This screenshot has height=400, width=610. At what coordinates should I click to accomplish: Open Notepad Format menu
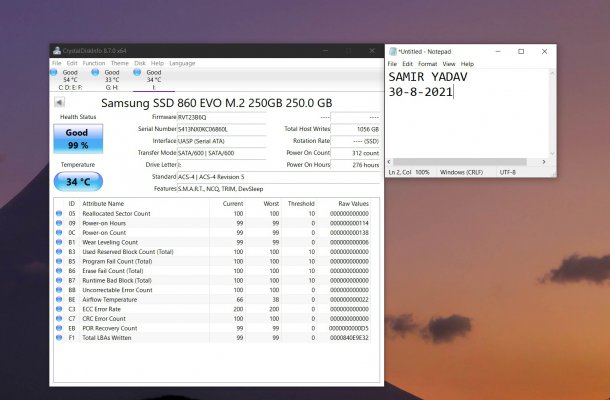coord(428,64)
